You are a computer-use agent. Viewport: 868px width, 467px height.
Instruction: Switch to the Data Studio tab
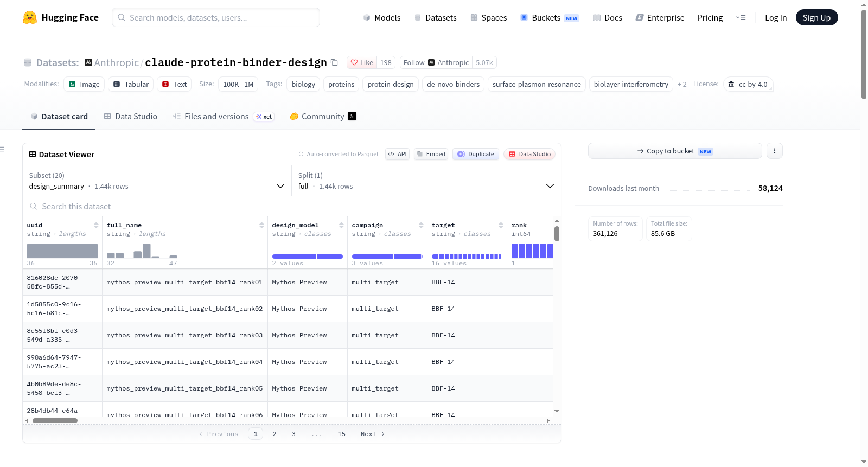pos(131,117)
